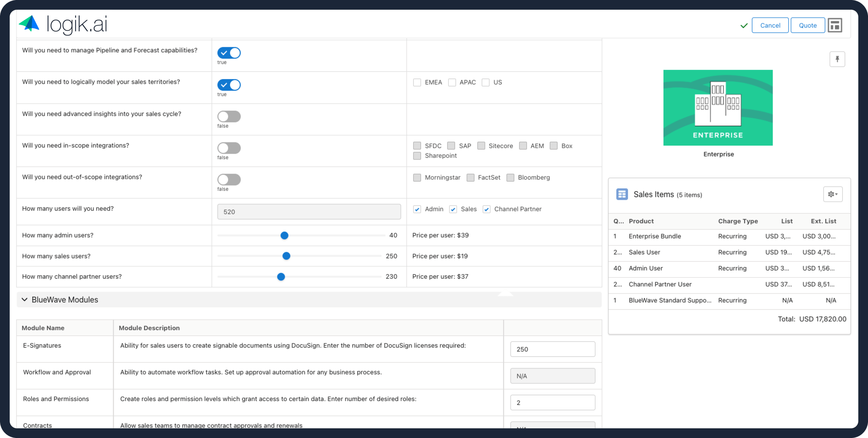The width and height of the screenshot is (868, 438).
Task: Check the EMEA territory checkbox
Action: tap(417, 82)
